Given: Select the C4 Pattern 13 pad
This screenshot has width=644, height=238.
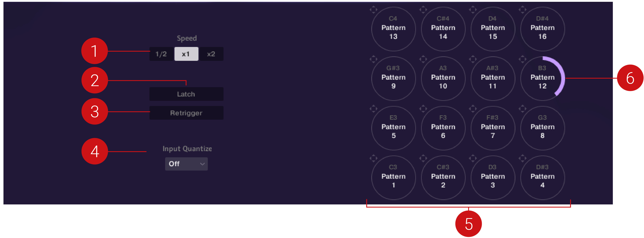Looking at the screenshot, I should click(x=393, y=28).
